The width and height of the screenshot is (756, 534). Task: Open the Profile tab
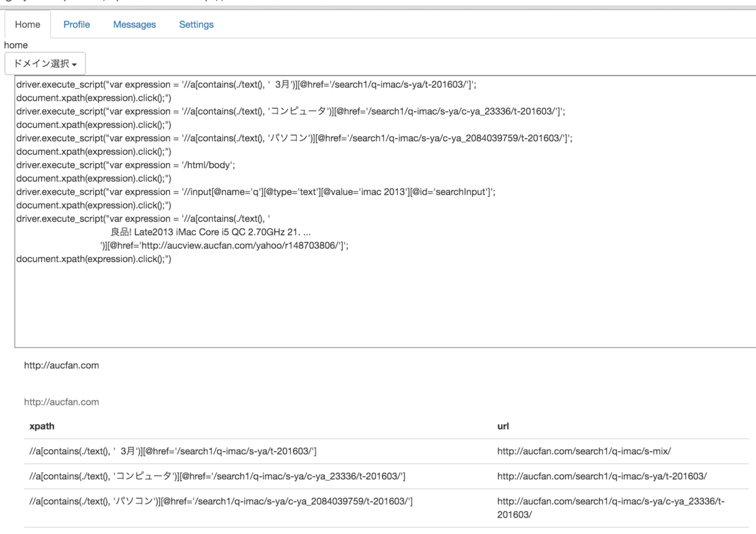(76, 25)
